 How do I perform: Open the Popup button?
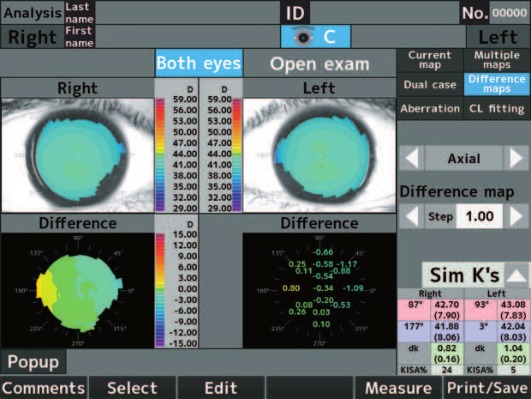click(x=33, y=361)
